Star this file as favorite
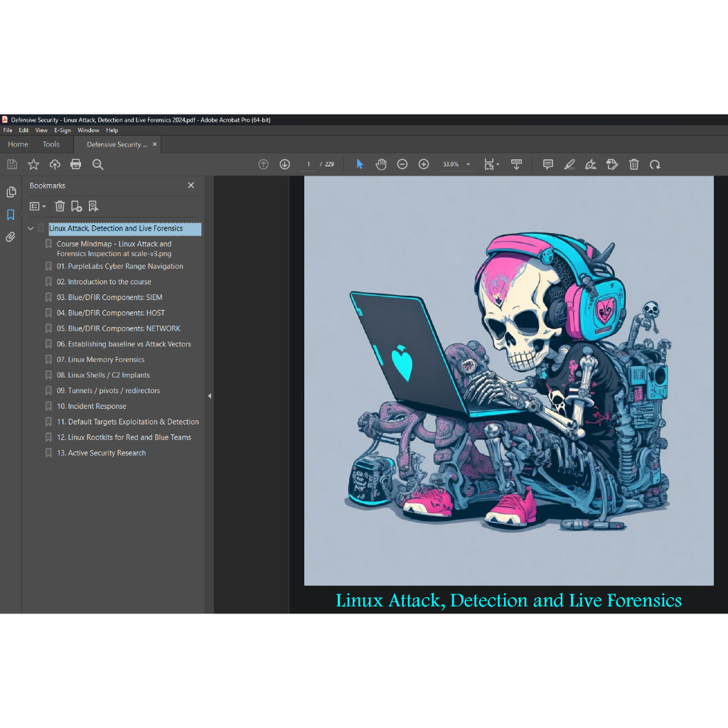 [x=33, y=164]
